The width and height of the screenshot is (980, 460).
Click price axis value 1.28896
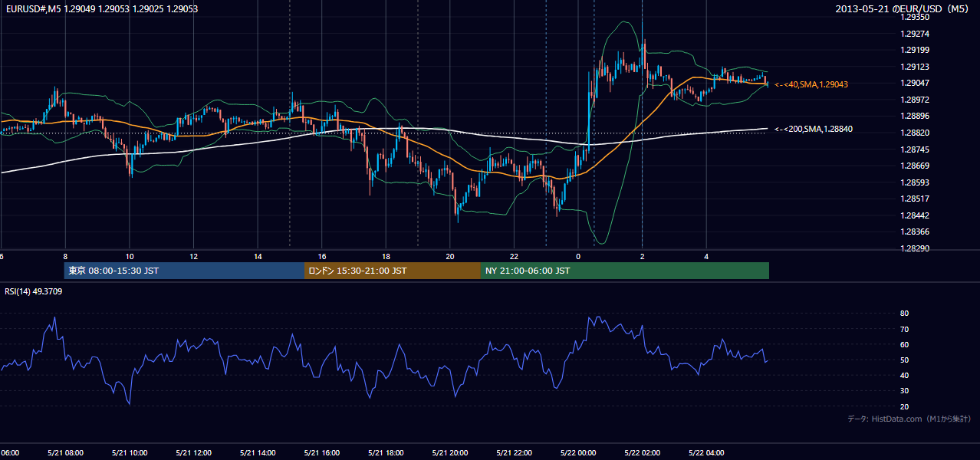(915, 117)
